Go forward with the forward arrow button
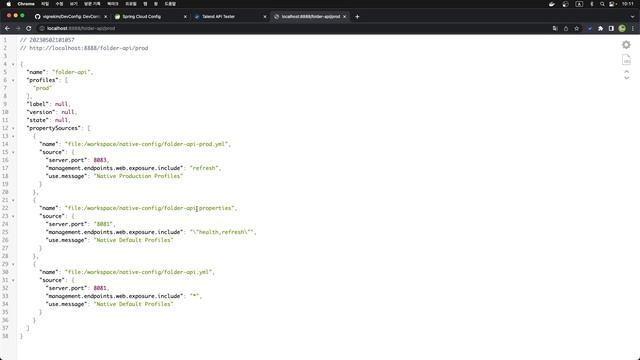Viewport: 640px width, 360px height. click(x=18, y=29)
